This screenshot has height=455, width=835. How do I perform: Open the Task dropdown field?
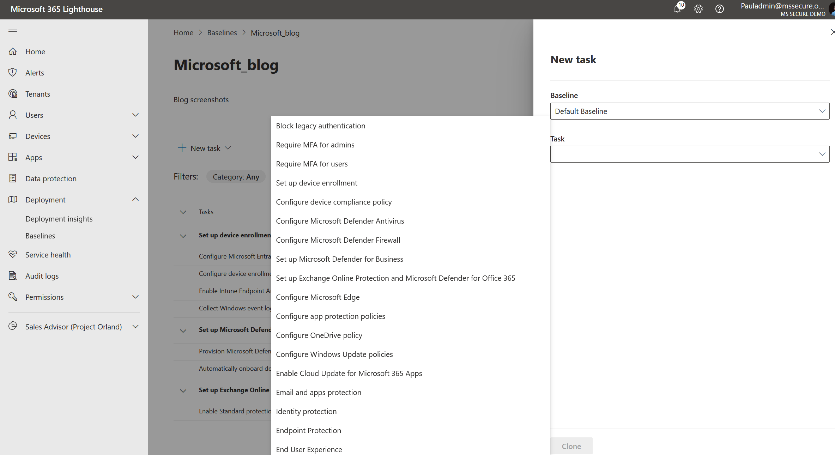(690, 154)
